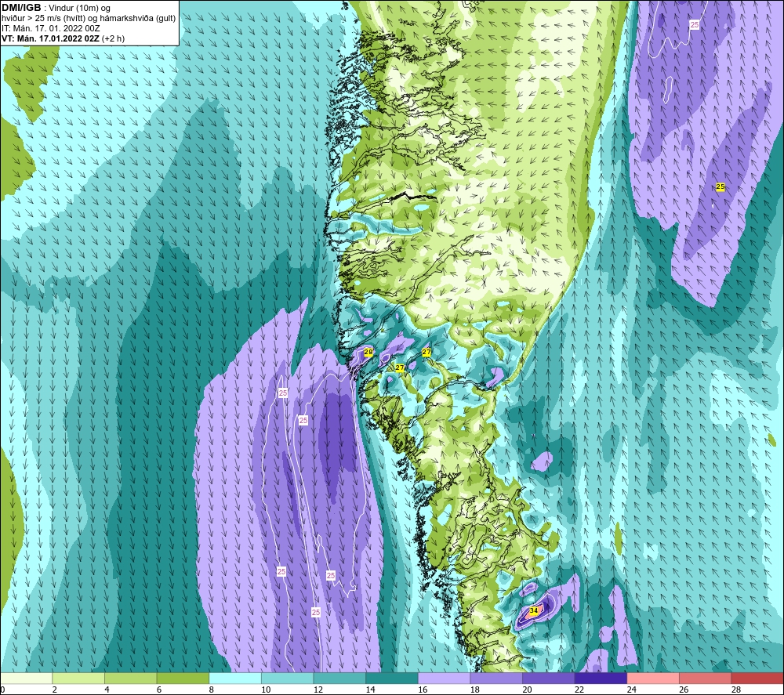This screenshot has height=695, width=784.
Task: Click the 22–24 m/s indigo legend swatch
Action: click(x=601, y=678)
